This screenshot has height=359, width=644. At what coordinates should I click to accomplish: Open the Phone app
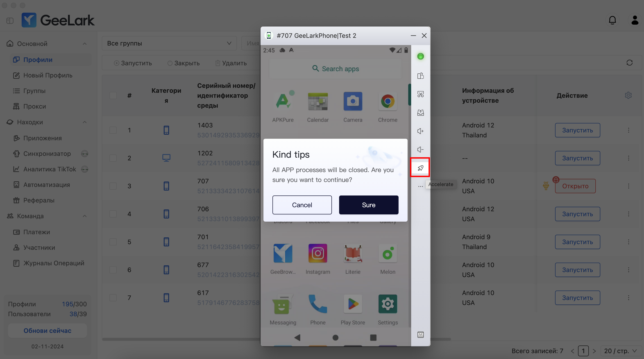pos(317,309)
